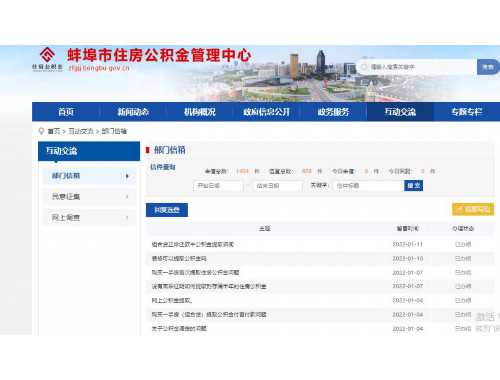Screen dimensions: 500x380
Task: Click the start date input field
Action: tap(218, 186)
